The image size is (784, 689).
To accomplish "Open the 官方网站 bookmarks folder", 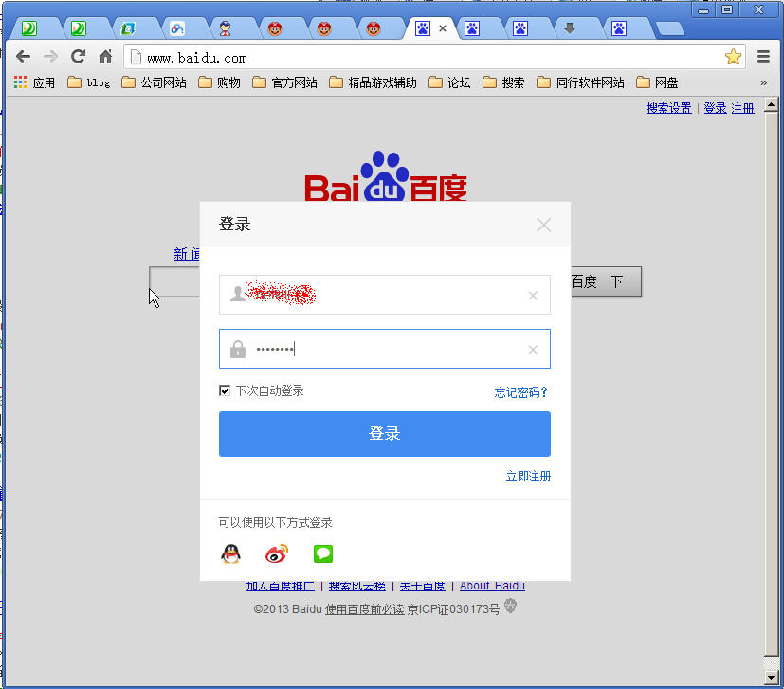I will click(284, 82).
